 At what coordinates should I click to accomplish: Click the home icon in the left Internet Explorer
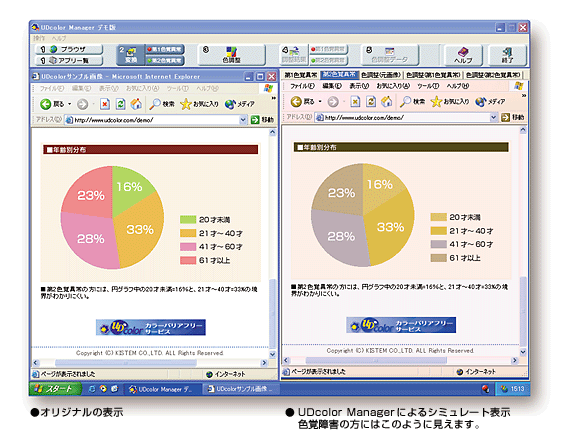(136, 104)
